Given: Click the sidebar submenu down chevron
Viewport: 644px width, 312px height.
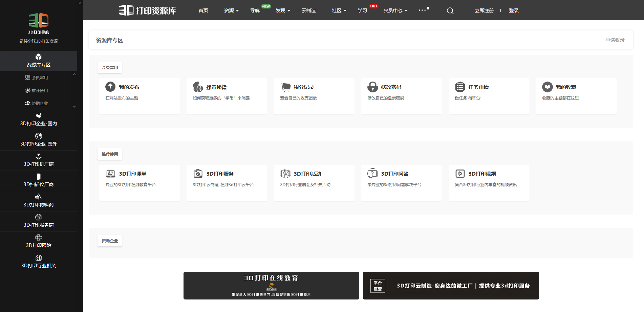Looking at the screenshot, I should [x=74, y=107].
